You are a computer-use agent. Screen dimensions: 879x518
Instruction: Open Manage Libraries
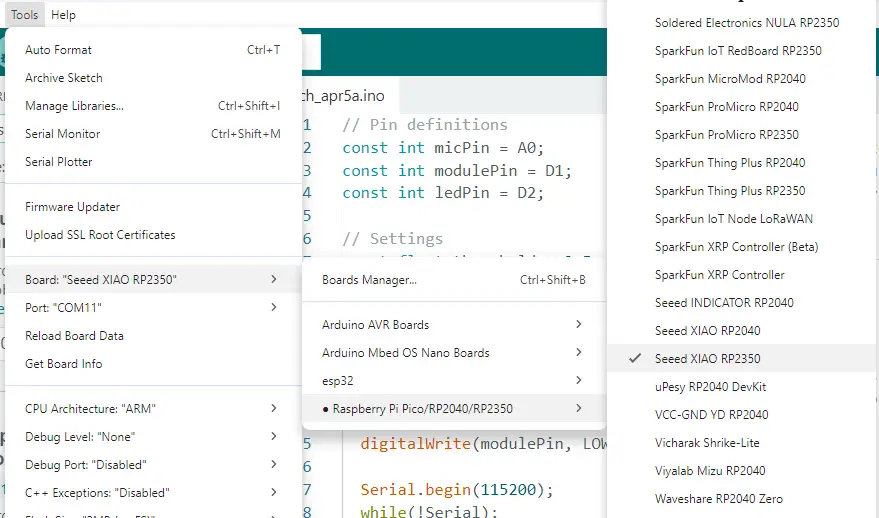[x=74, y=106]
